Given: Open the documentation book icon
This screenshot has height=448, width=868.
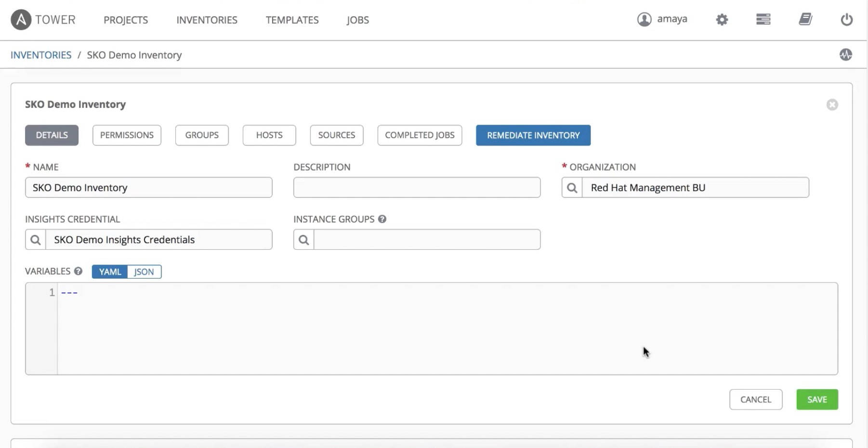Looking at the screenshot, I should pyautogui.click(x=805, y=19).
